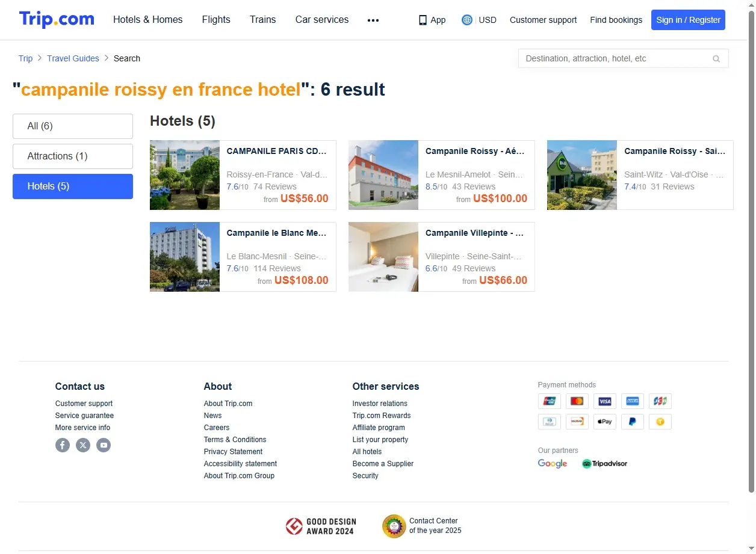Image resolution: width=756 pixels, height=554 pixels.
Task: Open Accessibility statement link
Action: pyautogui.click(x=240, y=464)
